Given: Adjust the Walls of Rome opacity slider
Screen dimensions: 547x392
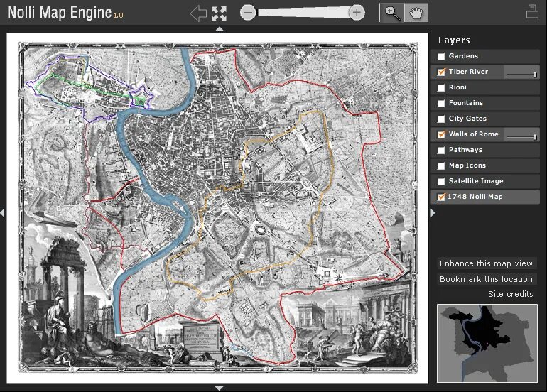Looking at the screenshot, I should point(521,136).
